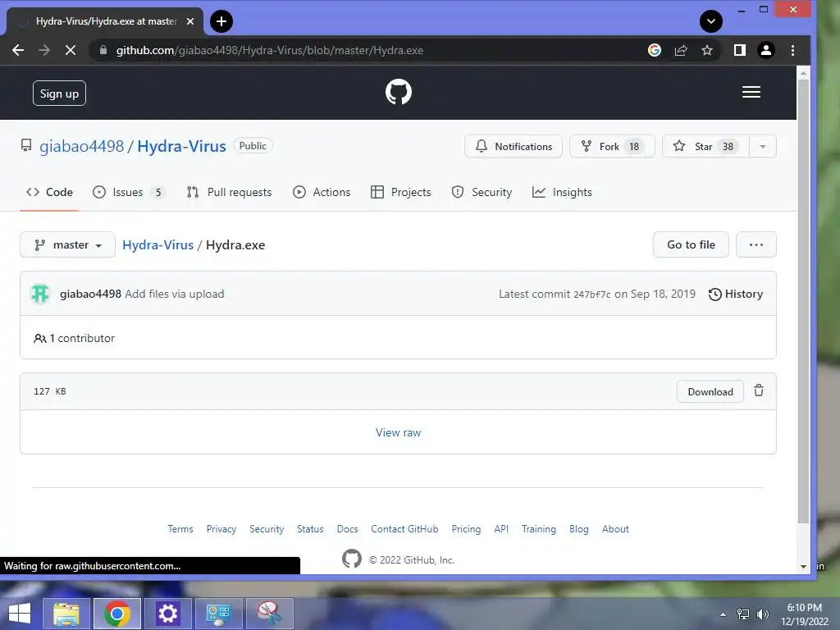Open the 'Add files via upload' commit message
This screenshot has width=840, height=630.
click(x=175, y=294)
